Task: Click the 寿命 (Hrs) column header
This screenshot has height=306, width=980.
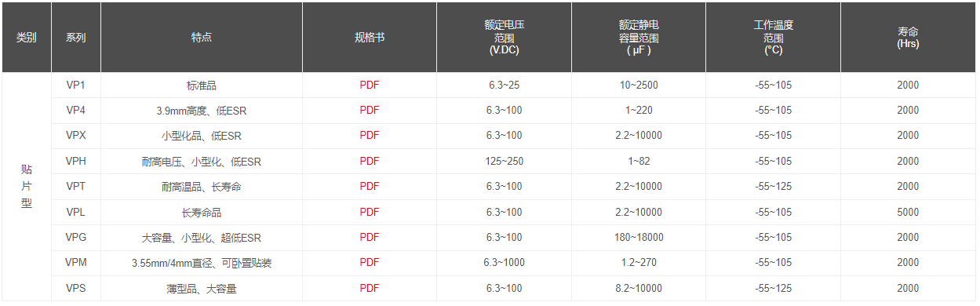Action: (x=908, y=38)
